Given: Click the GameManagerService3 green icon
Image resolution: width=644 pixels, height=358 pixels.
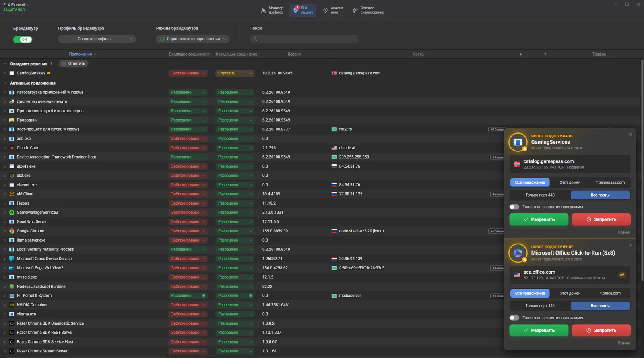Looking at the screenshot, I should click(x=12, y=213).
